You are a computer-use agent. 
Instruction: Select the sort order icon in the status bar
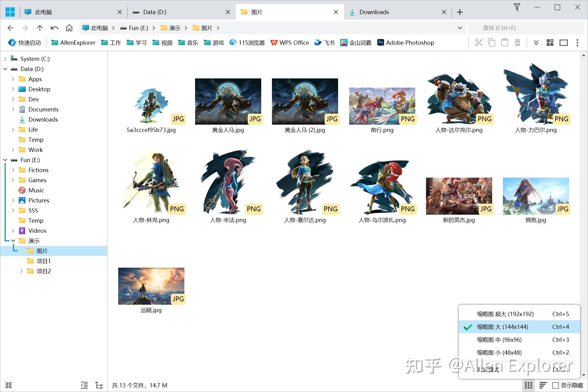(x=544, y=385)
